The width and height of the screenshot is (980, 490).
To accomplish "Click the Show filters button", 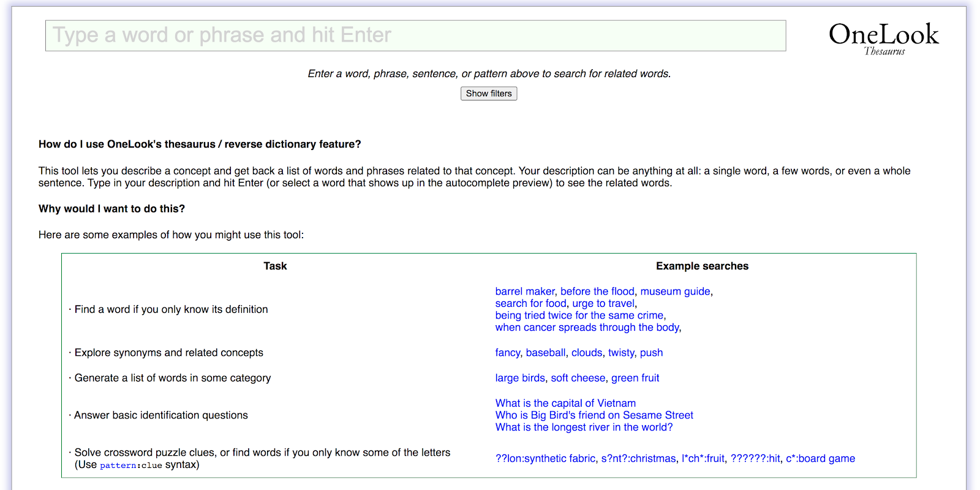I will click(x=489, y=94).
